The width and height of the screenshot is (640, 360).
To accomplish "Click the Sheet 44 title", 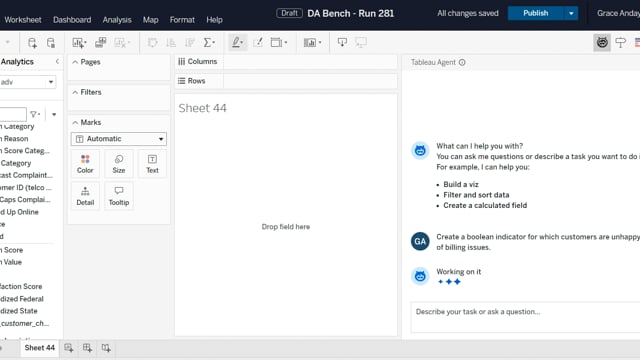I will (202, 108).
